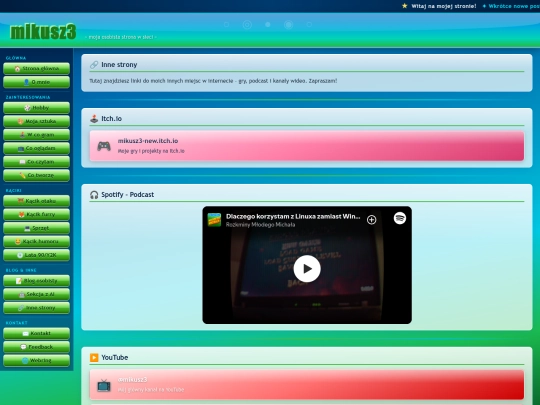Click the tagline moja osobista strona w sieci
540x405 pixels.
121,37
